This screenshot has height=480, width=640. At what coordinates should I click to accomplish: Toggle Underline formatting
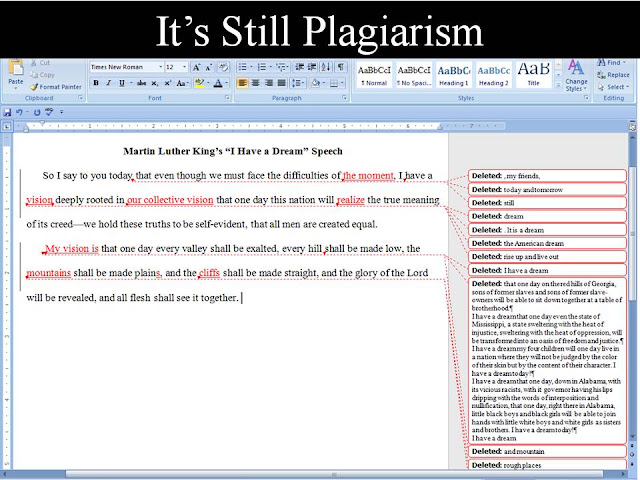point(122,83)
